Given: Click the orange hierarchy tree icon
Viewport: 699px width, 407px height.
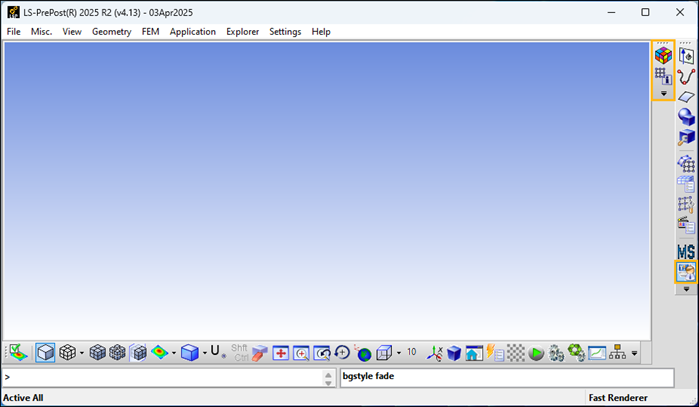Looking at the screenshot, I should point(617,353).
